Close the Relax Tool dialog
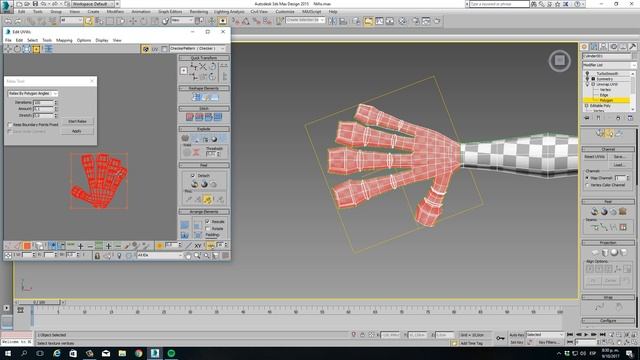Screen dimensions: 640x360 tap(92, 81)
